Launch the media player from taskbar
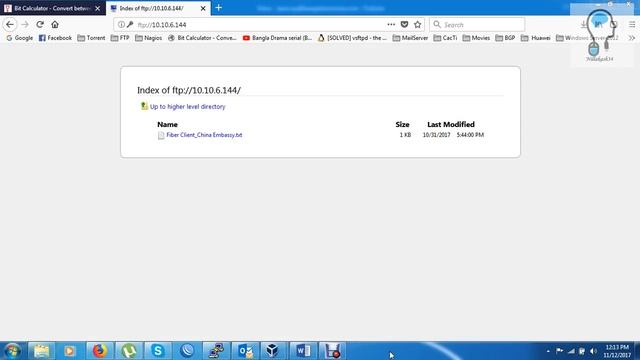This screenshot has width=640, height=360. pyautogui.click(x=69, y=351)
